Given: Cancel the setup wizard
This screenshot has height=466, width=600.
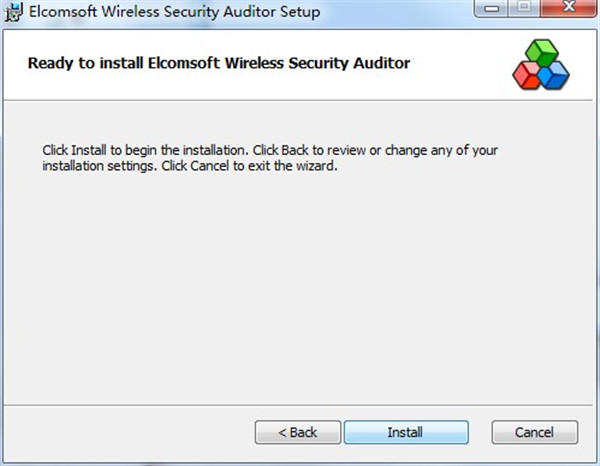Looking at the screenshot, I should coord(535,432).
